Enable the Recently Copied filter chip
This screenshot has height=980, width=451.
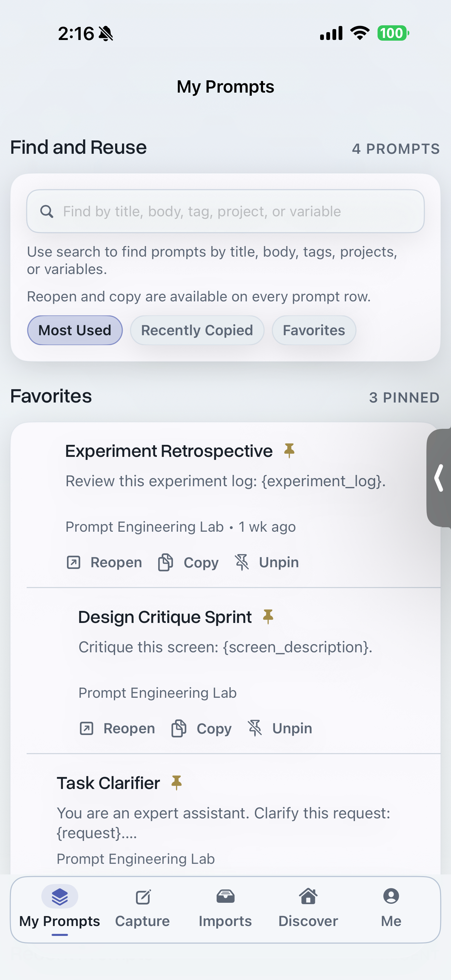click(197, 330)
